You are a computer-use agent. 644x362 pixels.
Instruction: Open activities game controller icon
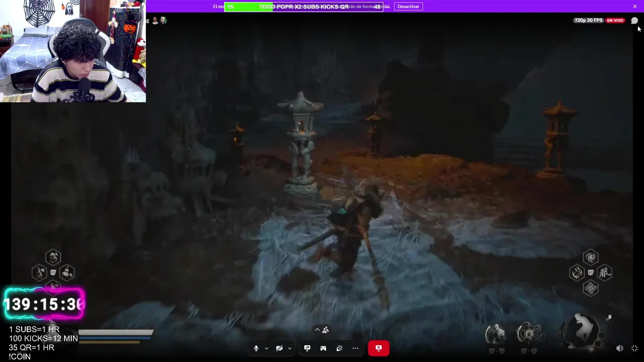323,348
